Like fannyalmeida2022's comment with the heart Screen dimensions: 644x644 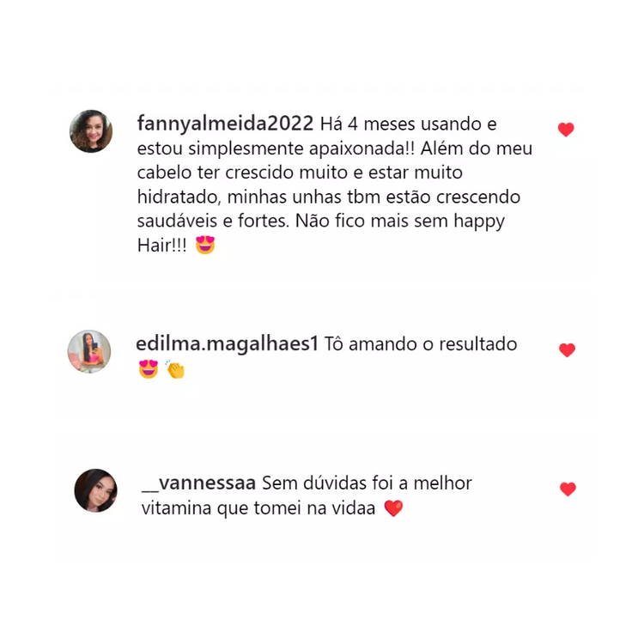point(566,130)
